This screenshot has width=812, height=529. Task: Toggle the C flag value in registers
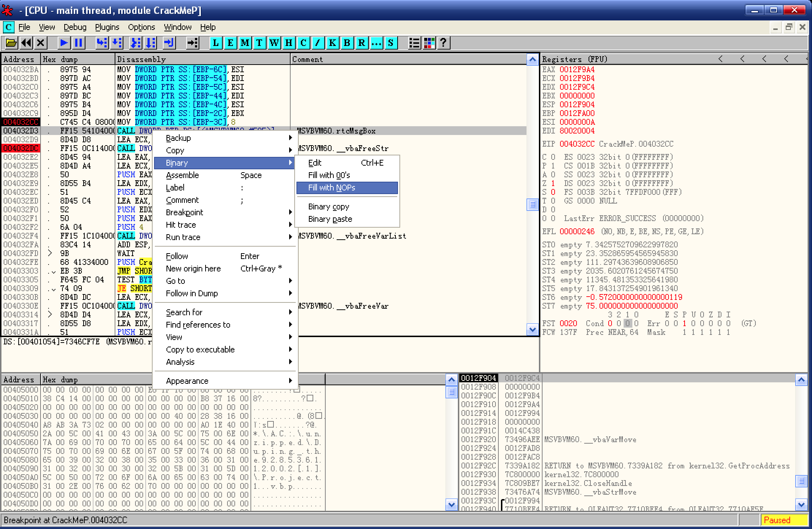(553, 157)
